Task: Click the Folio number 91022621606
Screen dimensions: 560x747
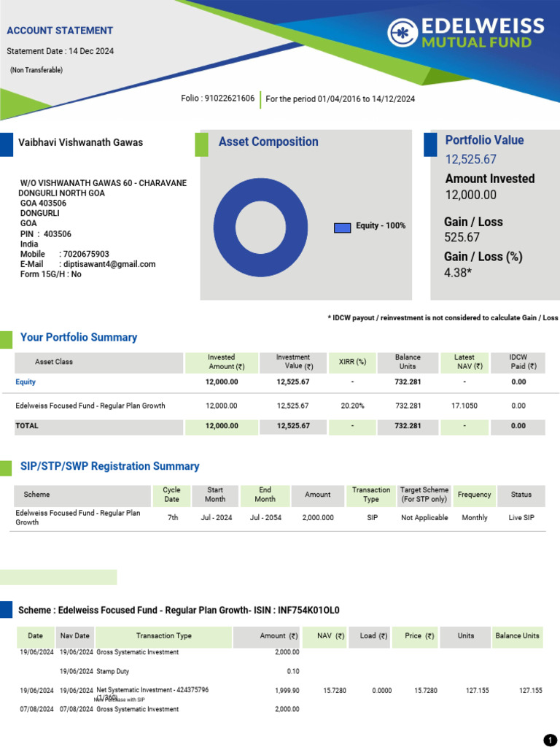Action: (x=230, y=98)
